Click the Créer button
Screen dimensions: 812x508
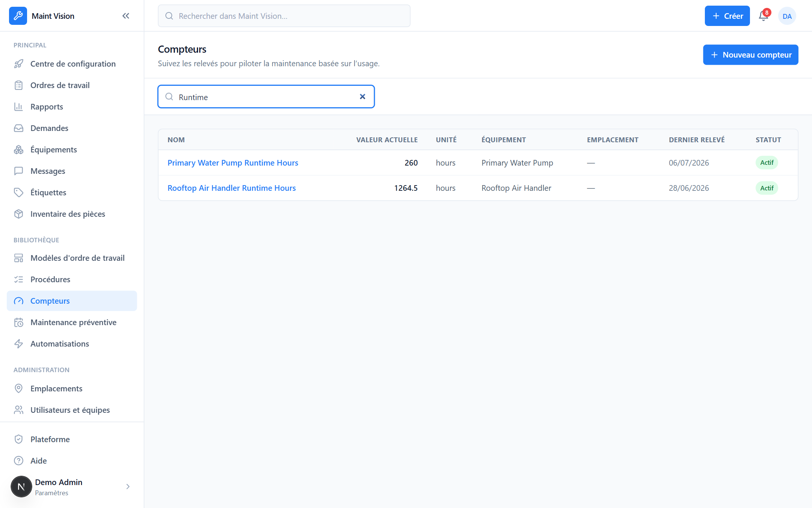click(x=727, y=16)
